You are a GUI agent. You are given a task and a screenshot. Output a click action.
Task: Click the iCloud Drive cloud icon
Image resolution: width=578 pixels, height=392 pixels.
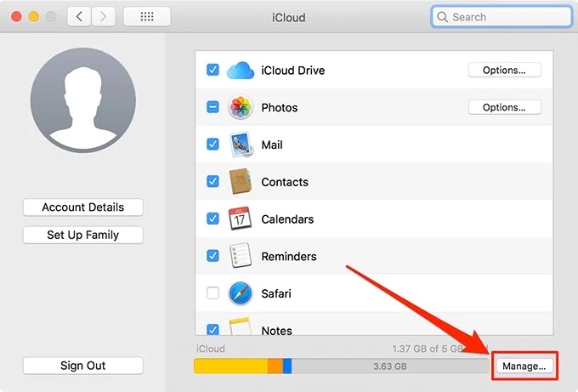click(x=241, y=70)
